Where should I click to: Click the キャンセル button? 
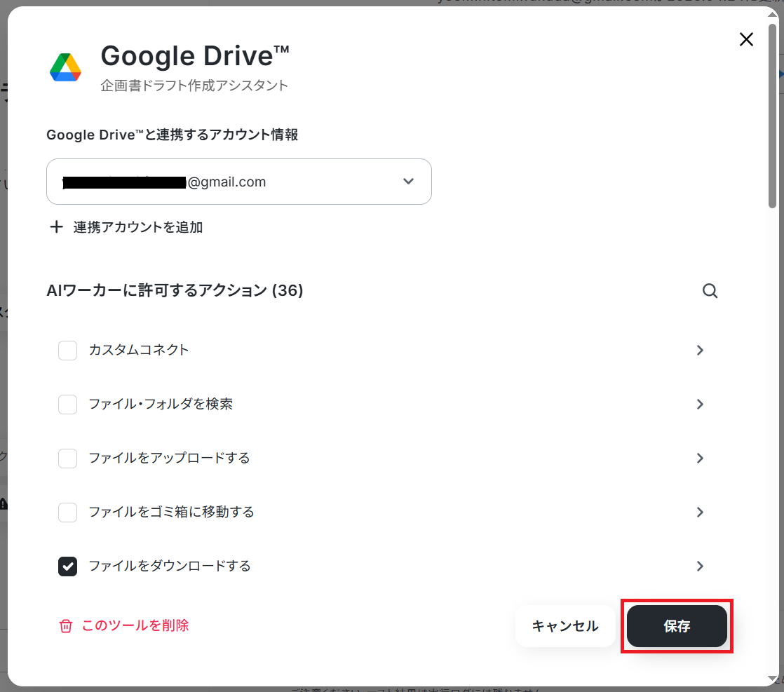coord(565,626)
